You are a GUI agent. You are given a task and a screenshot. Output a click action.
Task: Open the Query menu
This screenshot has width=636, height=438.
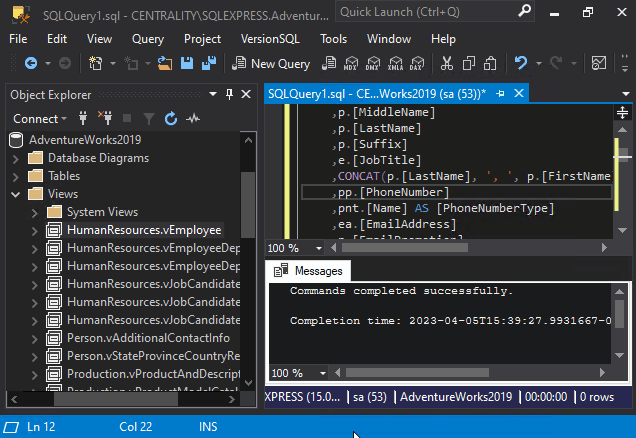[x=148, y=39]
